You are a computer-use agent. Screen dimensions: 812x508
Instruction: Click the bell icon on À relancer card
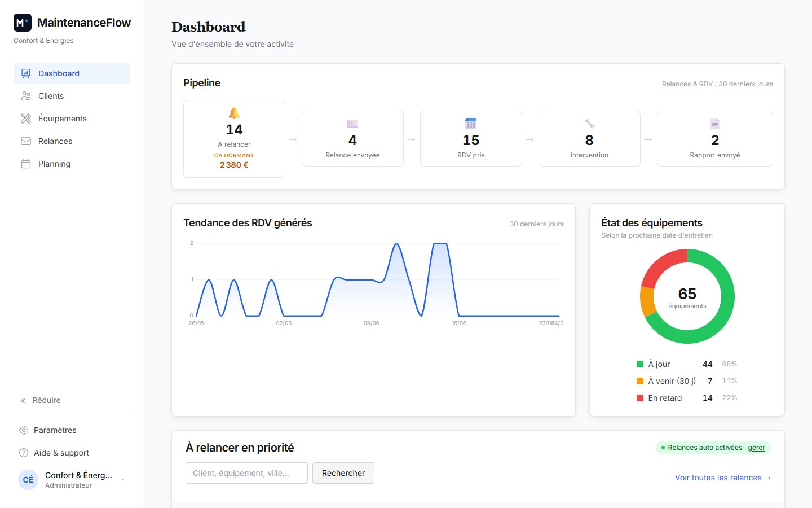(x=234, y=113)
